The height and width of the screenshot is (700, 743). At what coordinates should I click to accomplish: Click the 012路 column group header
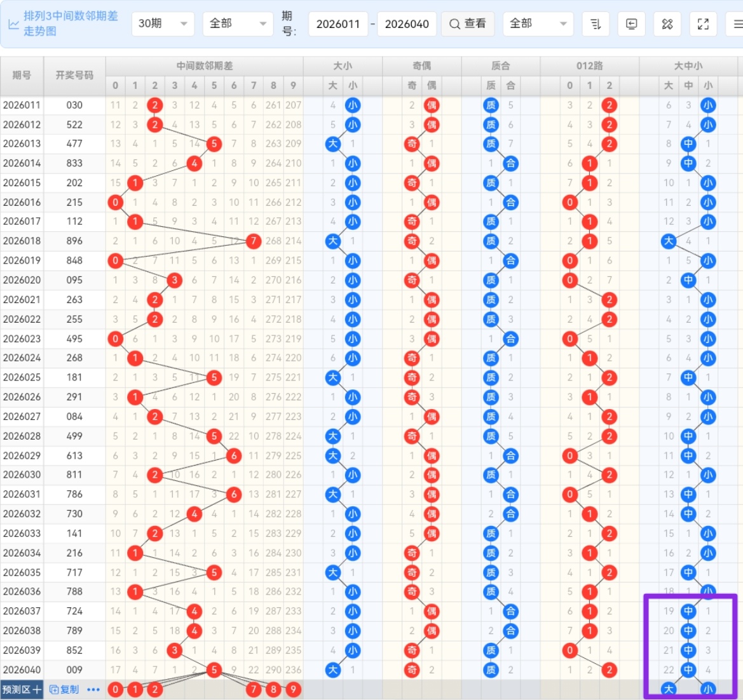pyautogui.click(x=589, y=66)
